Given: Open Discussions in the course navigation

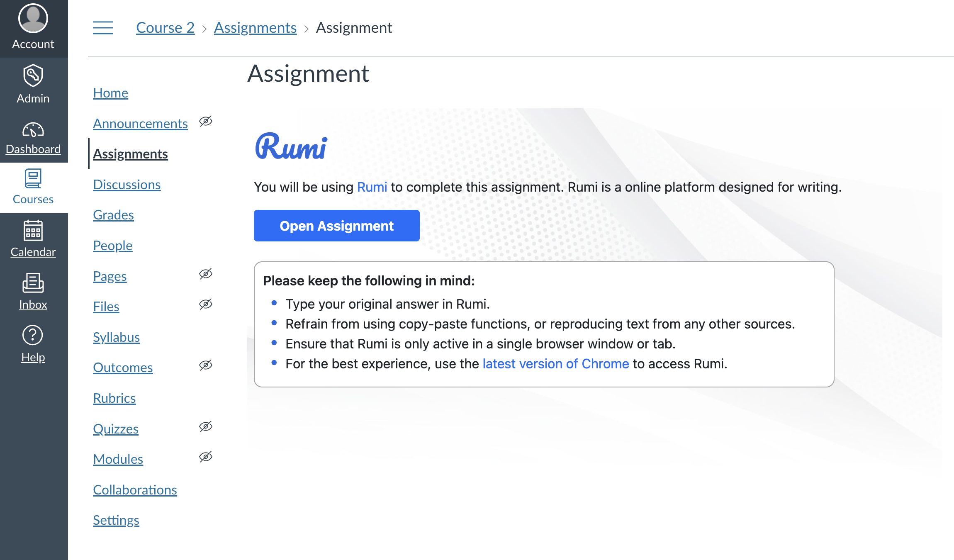Looking at the screenshot, I should (127, 185).
